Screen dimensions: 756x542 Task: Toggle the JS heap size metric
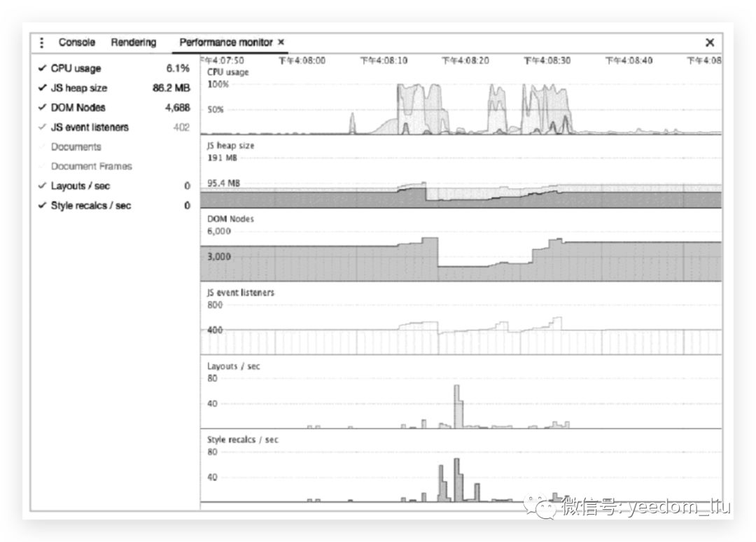78,88
